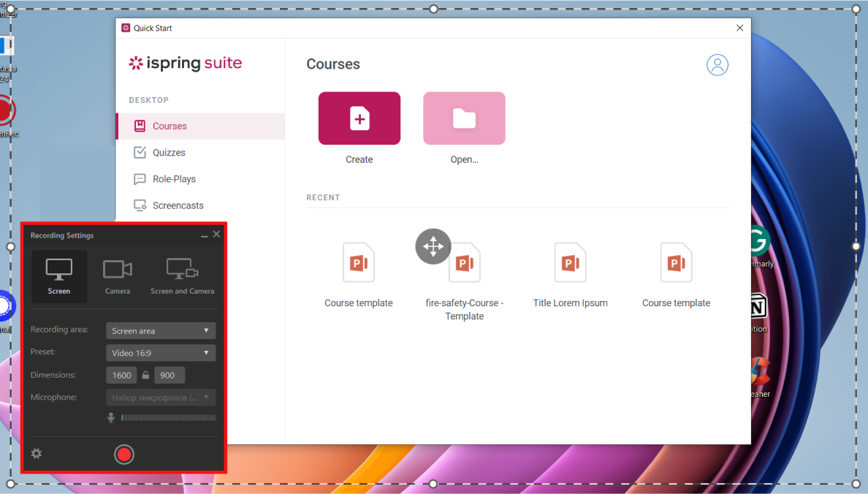Minimize the Recording Settings panel
This screenshot has height=494, width=868.
tap(205, 235)
